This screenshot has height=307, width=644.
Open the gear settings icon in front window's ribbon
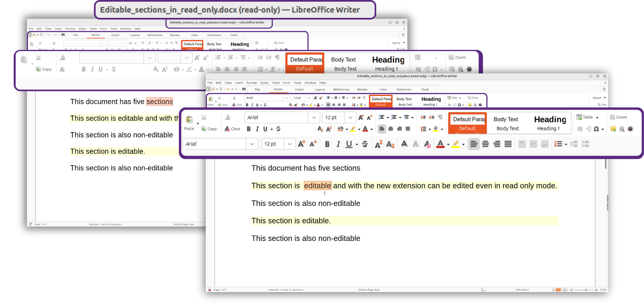pos(604,89)
